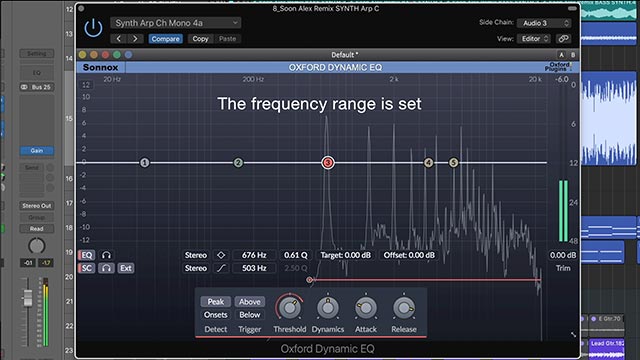Click the channel strip pan knob

[36, 246]
